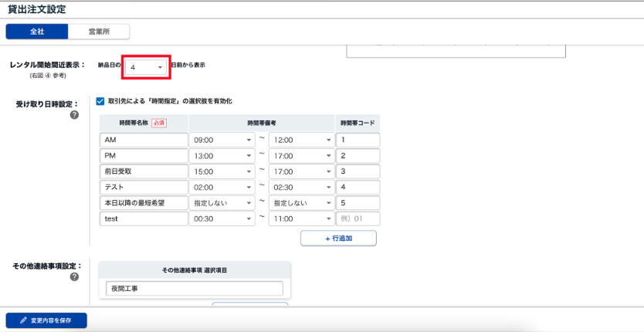This screenshot has height=332, width=644.
Task: Click the 夜間工事 input field
Action: coord(195,289)
